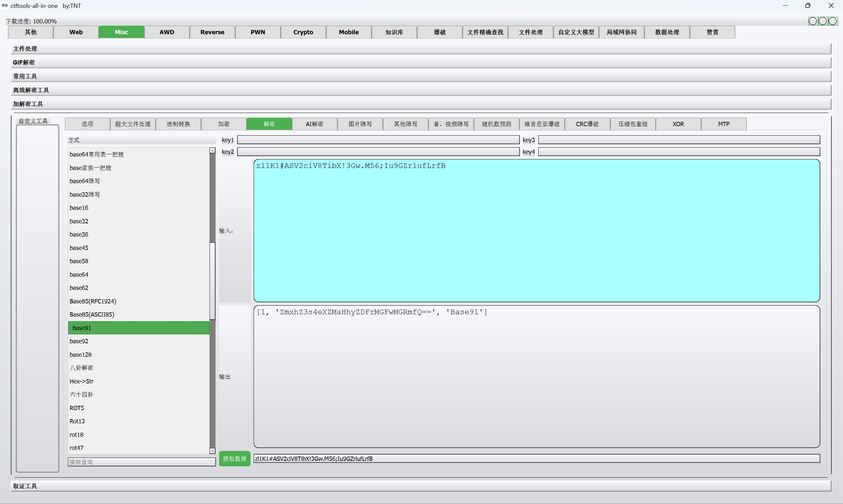
Task: Expand the GIF解密 accordion section
Action: tap(421, 63)
